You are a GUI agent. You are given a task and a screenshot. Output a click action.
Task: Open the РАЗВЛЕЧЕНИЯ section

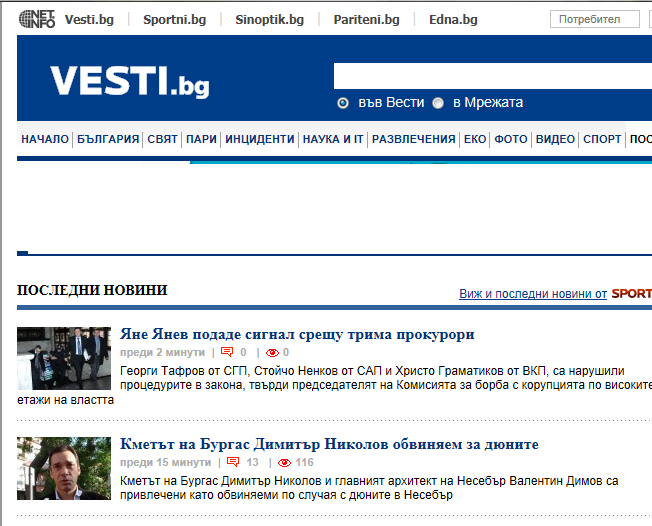(x=414, y=139)
